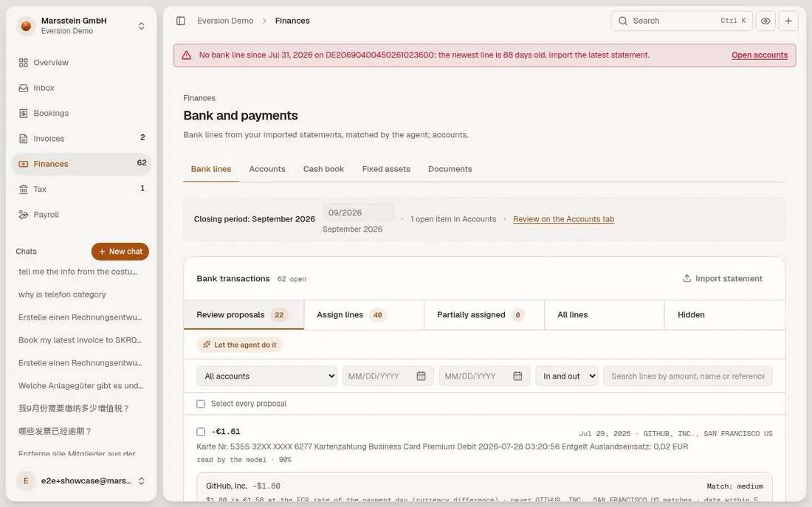Switch to the Fixed assets tab

[x=386, y=169]
